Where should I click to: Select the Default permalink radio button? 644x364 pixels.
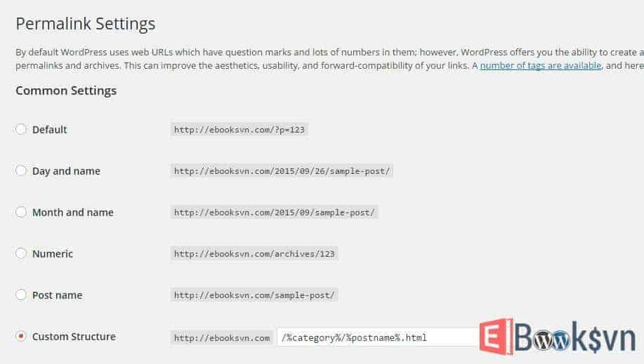pos(21,129)
